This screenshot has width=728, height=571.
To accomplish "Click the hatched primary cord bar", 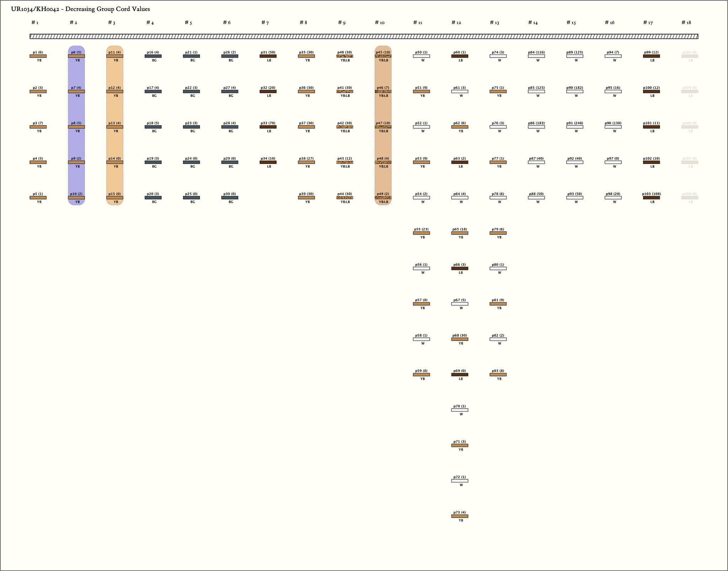I will 364,36.
